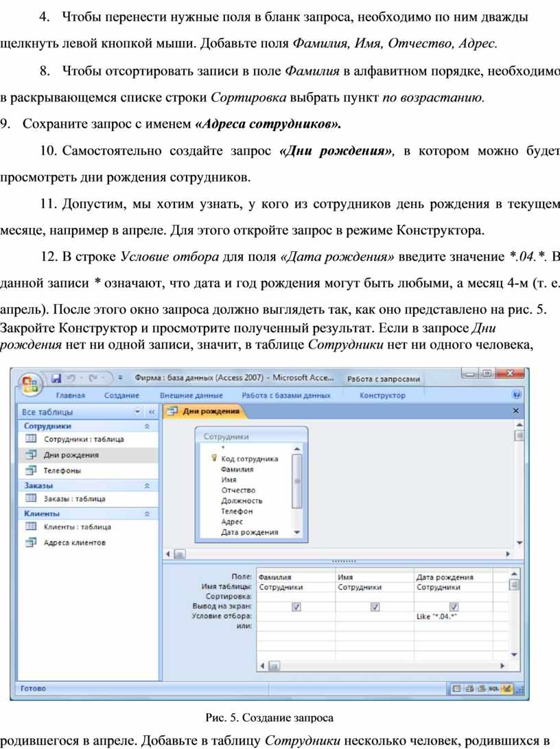Toggle the Вывод на экран checkbox for Фамилия
Image resolution: width=560 pixels, height=749 pixels.
[296, 607]
